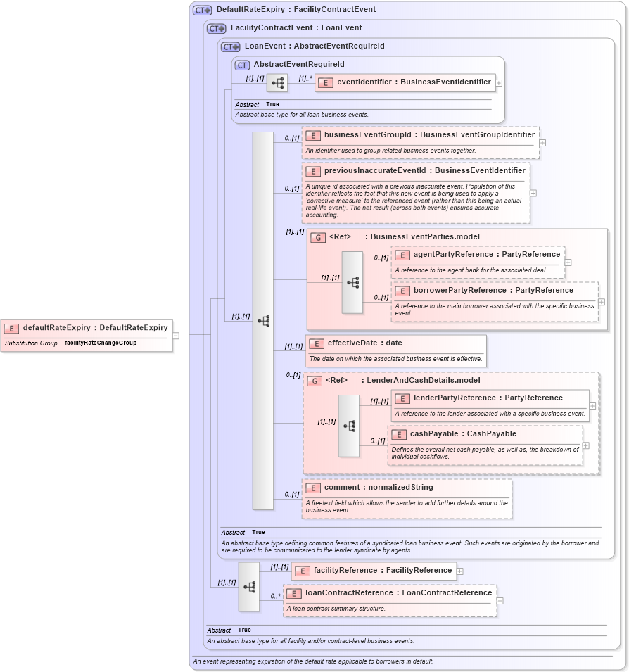Click the G icon of LenderAndCashDetails.model reference

point(315,380)
